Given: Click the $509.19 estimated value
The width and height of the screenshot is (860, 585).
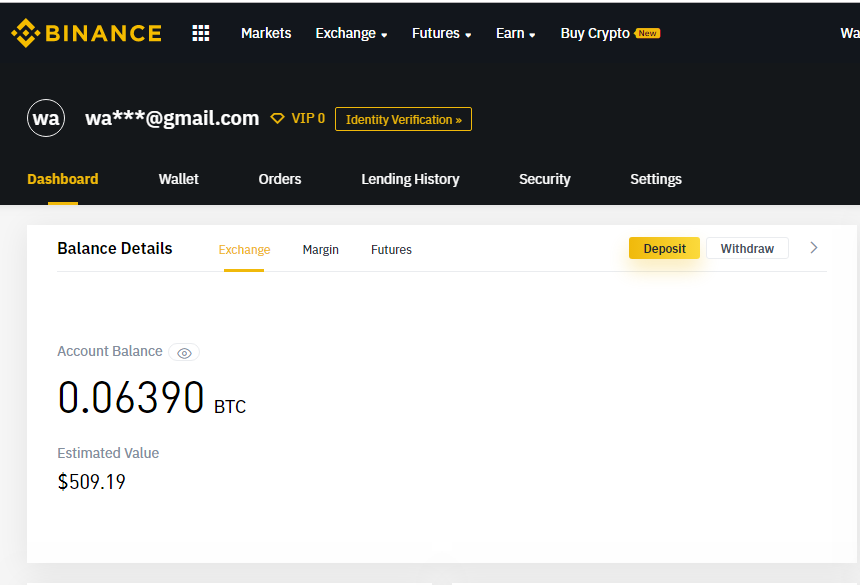Looking at the screenshot, I should [92, 482].
